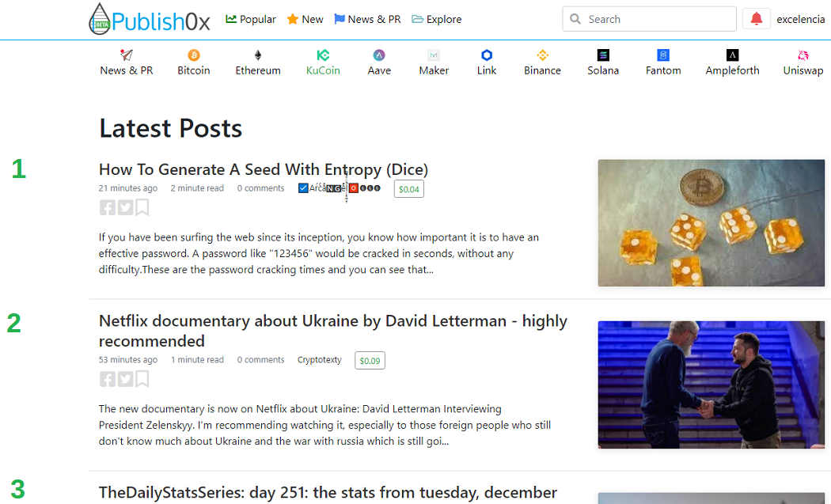
Task: Open the TheDailyStatsSeries day 251 post title
Action: (328, 493)
